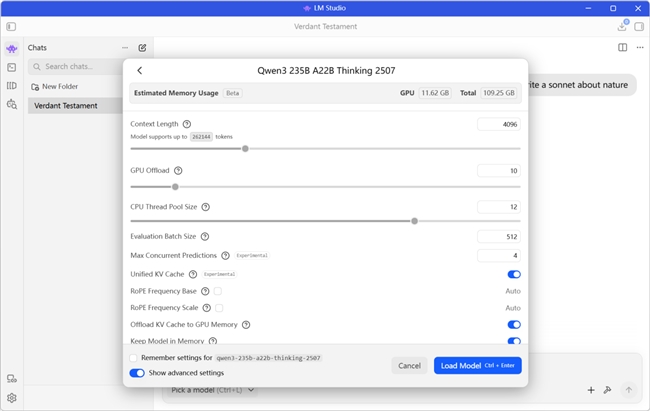This screenshot has width=650, height=411.
Task: Disable the Show advanced settings toggle
Action: pyautogui.click(x=137, y=373)
